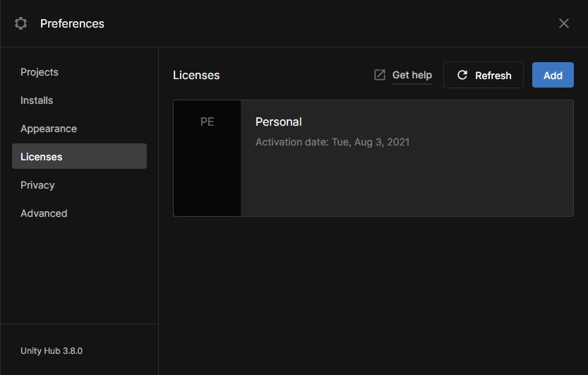The image size is (588, 375).
Task: Select the Personal license name
Action: pyautogui.click(x=279, y=122)
